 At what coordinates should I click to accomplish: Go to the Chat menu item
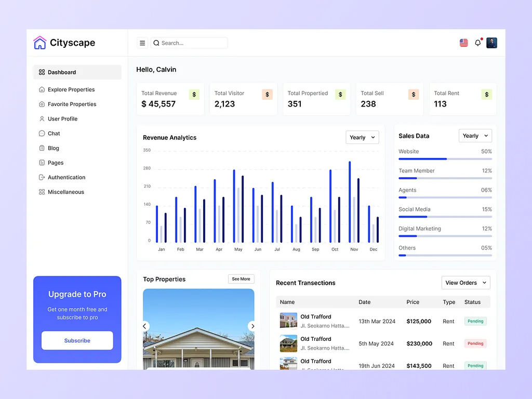pos(54,134)
